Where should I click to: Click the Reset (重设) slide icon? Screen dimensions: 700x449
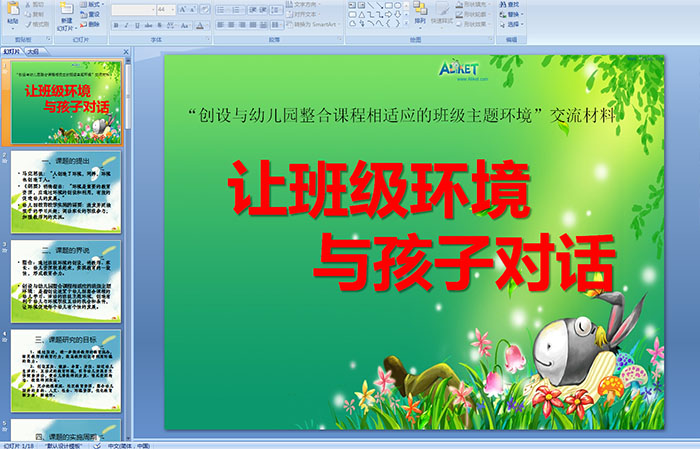click(x=83, y=14)
